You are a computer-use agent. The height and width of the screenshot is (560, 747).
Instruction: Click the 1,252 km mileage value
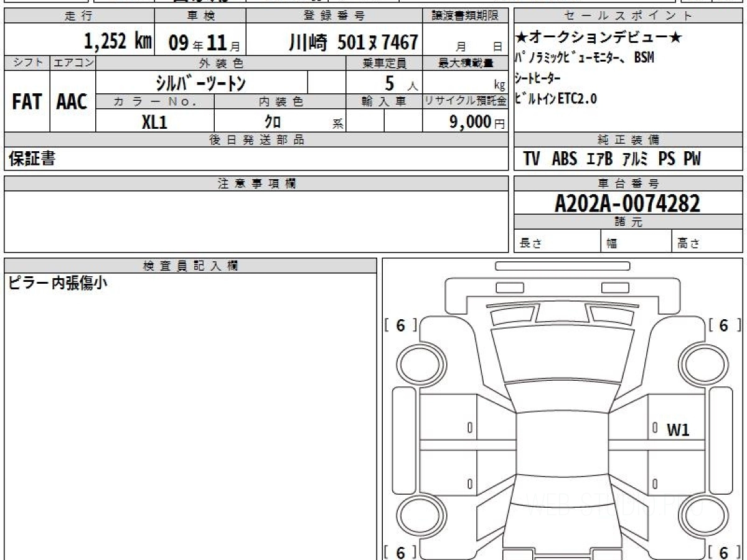pyautogui.click(x=117, y=42)
